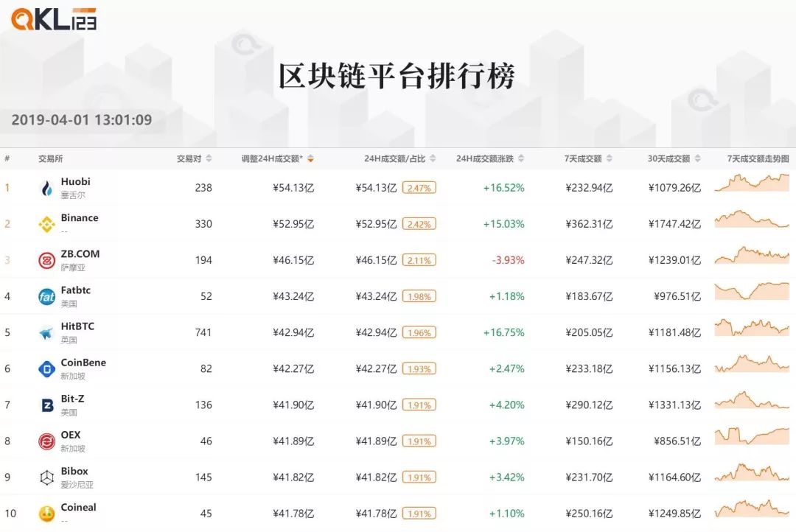Click the Bit-Z logo icon

(46, 405)
